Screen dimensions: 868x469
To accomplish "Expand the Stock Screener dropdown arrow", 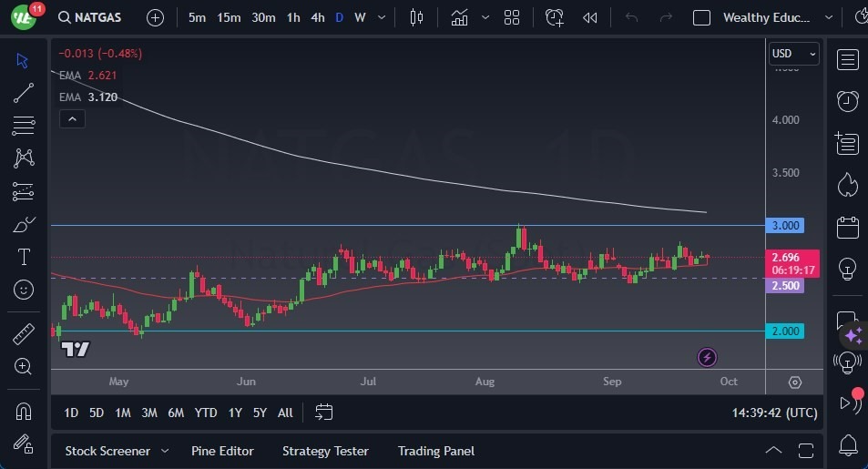I will (165, 451).
